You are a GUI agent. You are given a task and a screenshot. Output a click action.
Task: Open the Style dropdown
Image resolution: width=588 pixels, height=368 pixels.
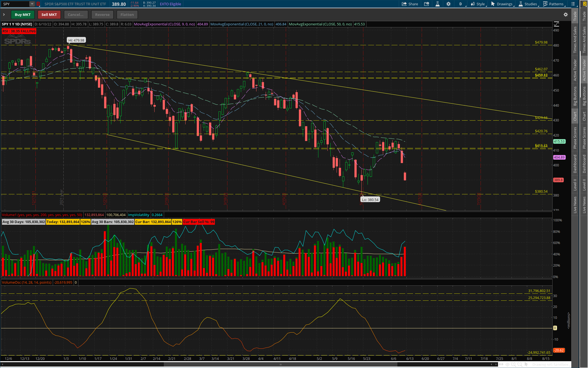[x=477, y=4]
